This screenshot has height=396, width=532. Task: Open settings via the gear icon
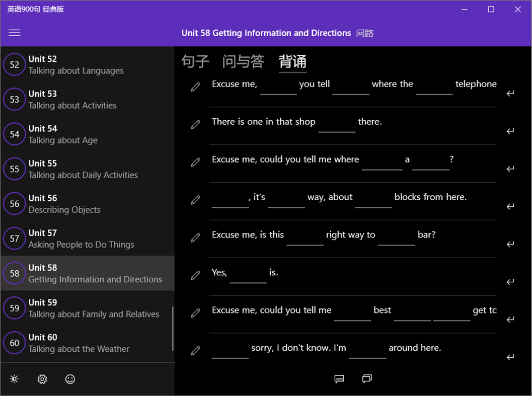click(42, 379)
